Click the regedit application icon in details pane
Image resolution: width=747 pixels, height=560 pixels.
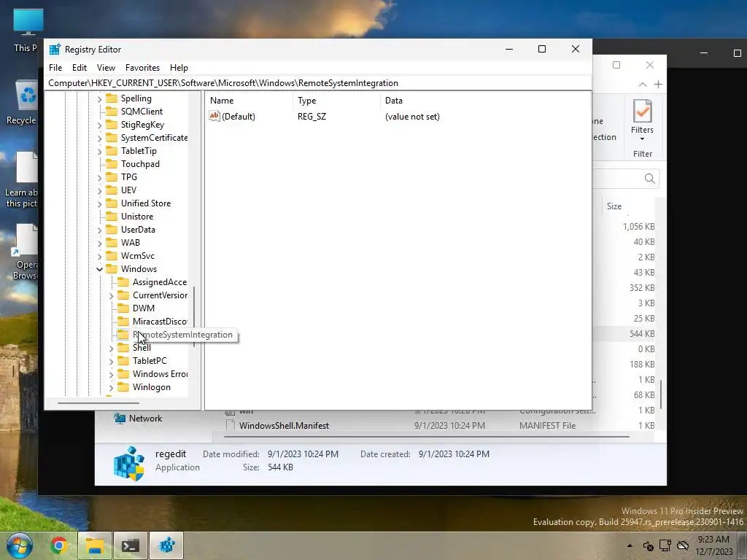point(129,462)
